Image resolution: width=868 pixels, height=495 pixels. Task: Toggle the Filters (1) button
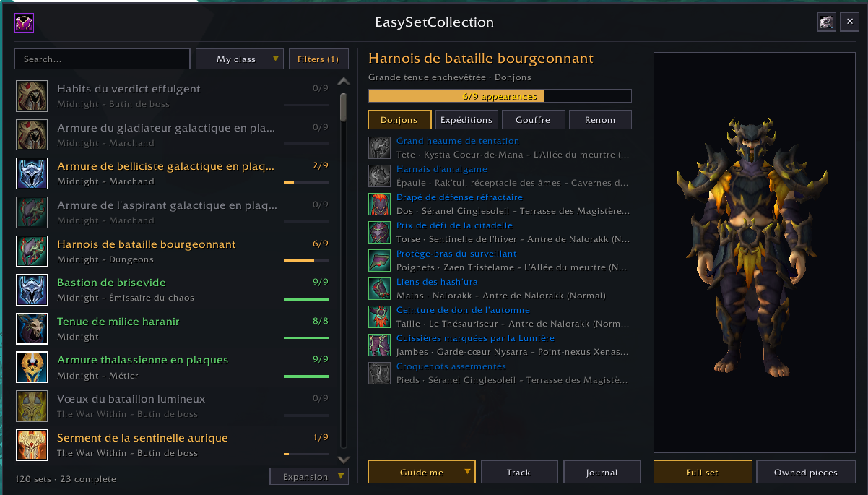[x=318, y=59]
